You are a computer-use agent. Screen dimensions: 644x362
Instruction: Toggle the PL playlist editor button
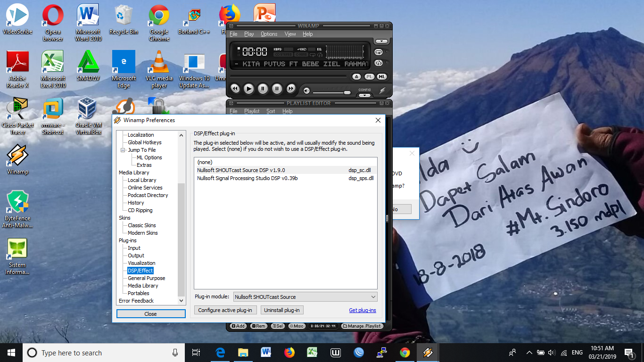(x=370, y=76)
